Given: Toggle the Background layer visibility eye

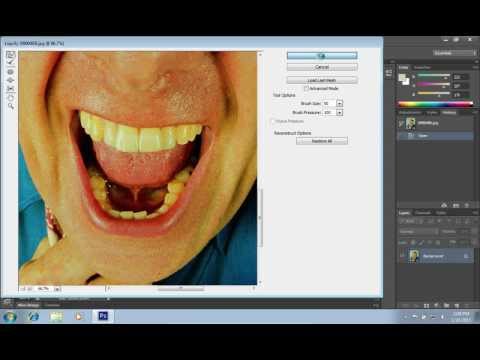Looking at the screenshot, I should [x=402, y=256].
